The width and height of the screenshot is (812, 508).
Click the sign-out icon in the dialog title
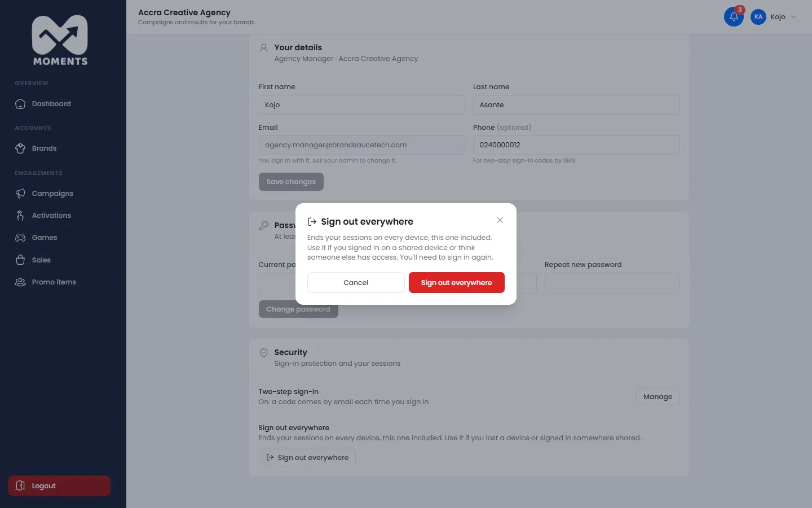pyautogui.click(x=312, y=222)
